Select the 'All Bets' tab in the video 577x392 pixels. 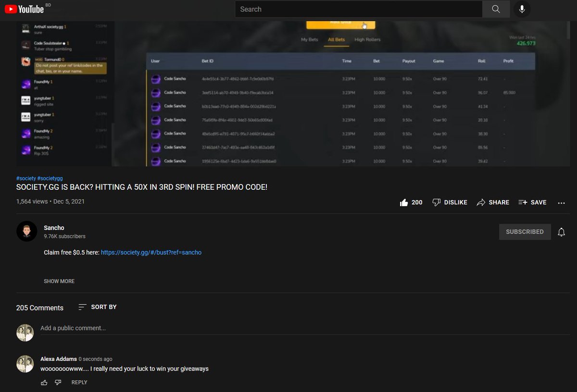tap(336, 39)
